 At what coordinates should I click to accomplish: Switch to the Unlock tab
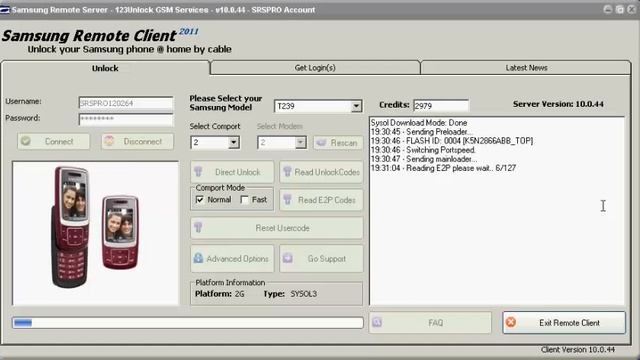point(105,68)
